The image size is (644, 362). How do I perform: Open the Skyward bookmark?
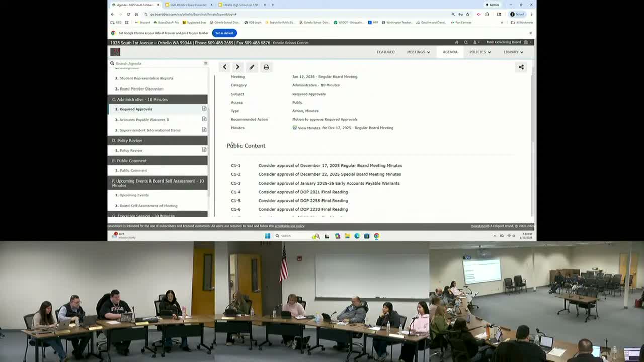click(x=142, y=23)
